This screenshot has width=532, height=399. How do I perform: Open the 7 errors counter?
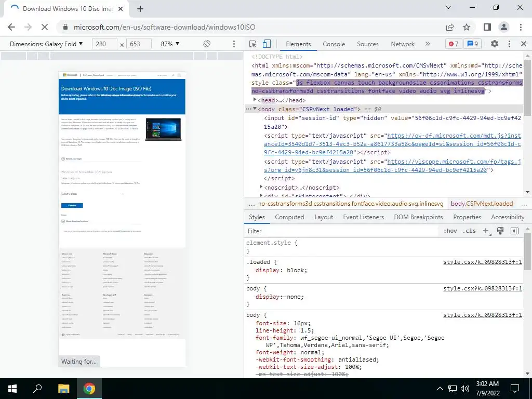(454, 44)
